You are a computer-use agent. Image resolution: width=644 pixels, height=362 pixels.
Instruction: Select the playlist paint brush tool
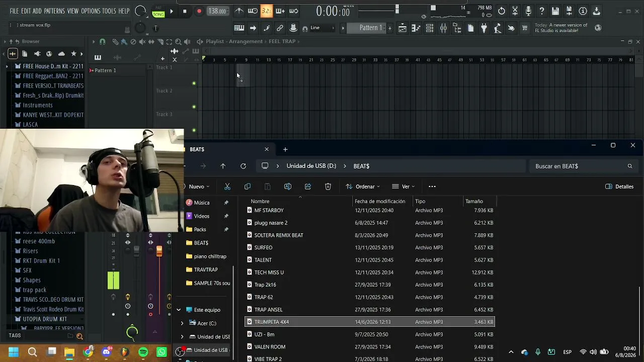[x=124, y=42]
